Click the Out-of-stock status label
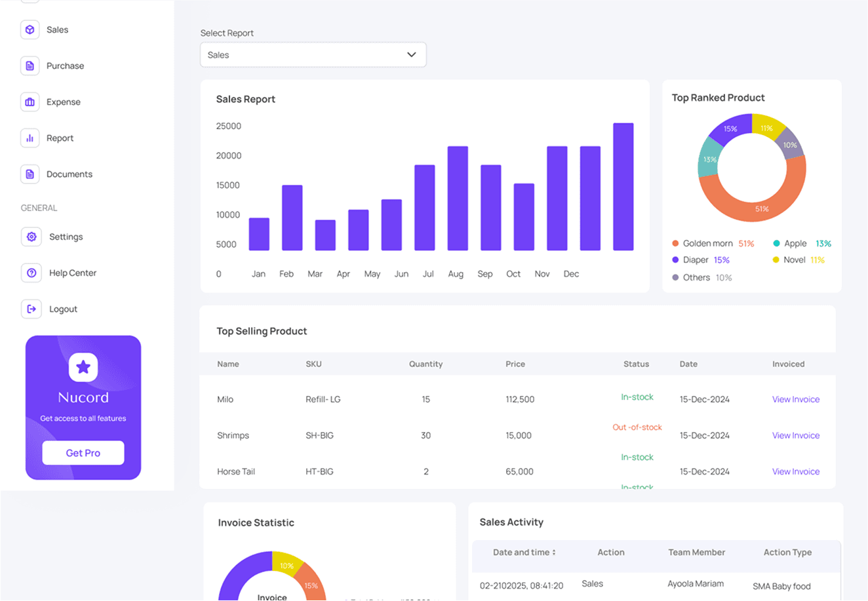868x601 pixels. click(x=637, y=427)
